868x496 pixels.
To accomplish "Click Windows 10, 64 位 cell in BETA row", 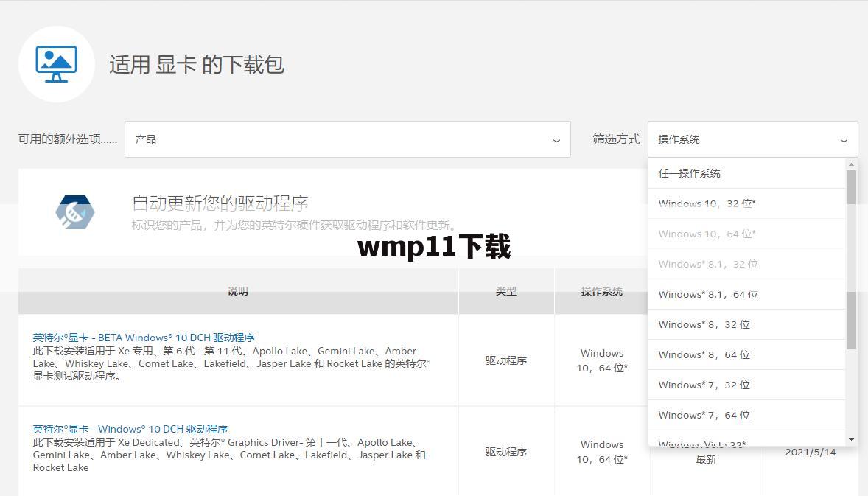I will pyautogui.click(x=602, y=360).
